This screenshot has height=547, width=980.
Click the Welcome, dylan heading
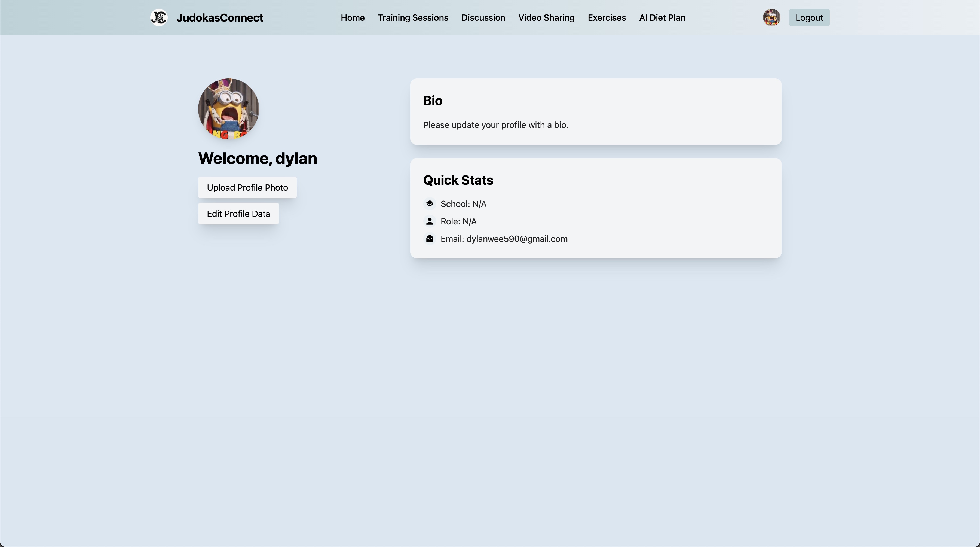[258, 158]
